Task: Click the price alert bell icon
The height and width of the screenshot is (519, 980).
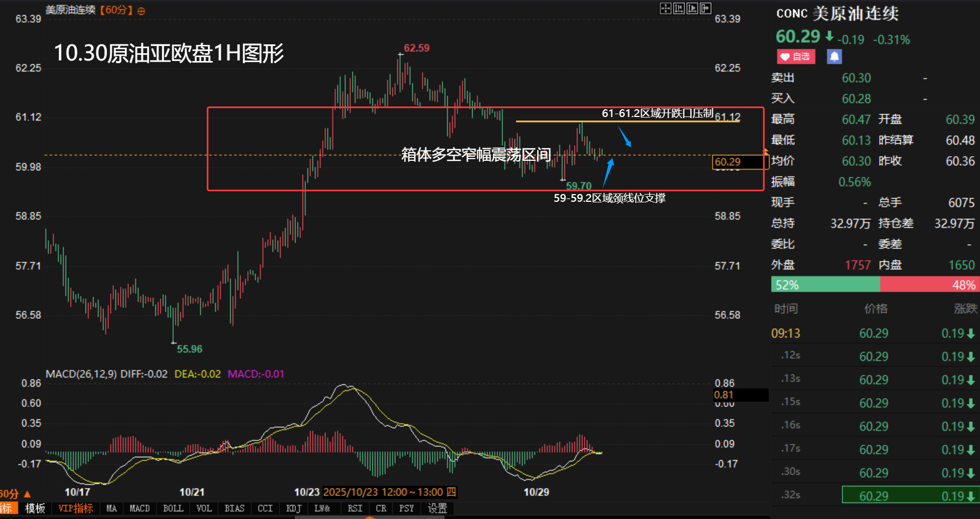Action: point(834,57)
